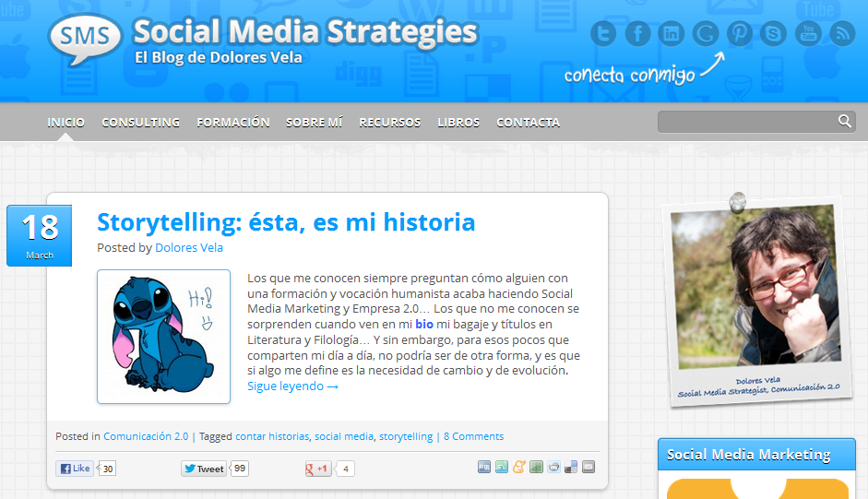The image size is (868, 499).
Task: Click 'Social Media Marketing' sidebar heading
Action: pos(748,455)
